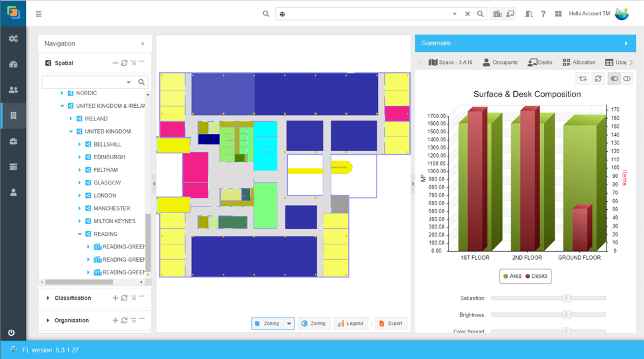
Task: Refresh the Classification section
Action: 124,298
